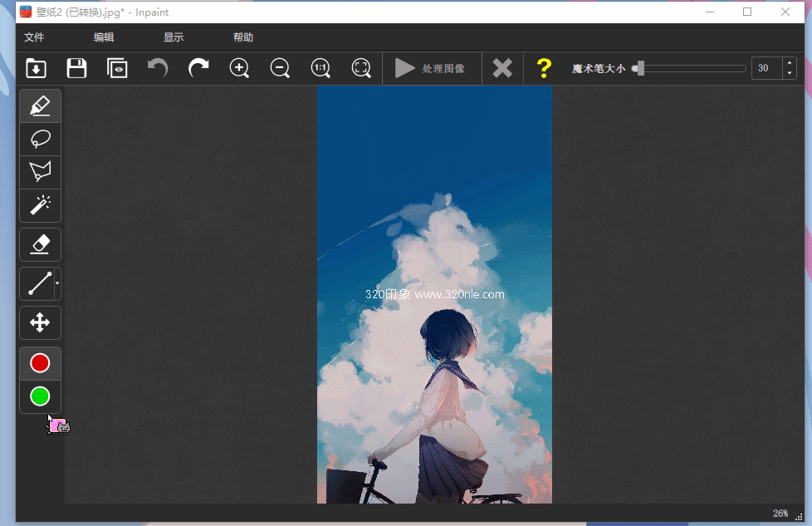Undo the last action
This screenshot has height=526, width=812.
158,68
